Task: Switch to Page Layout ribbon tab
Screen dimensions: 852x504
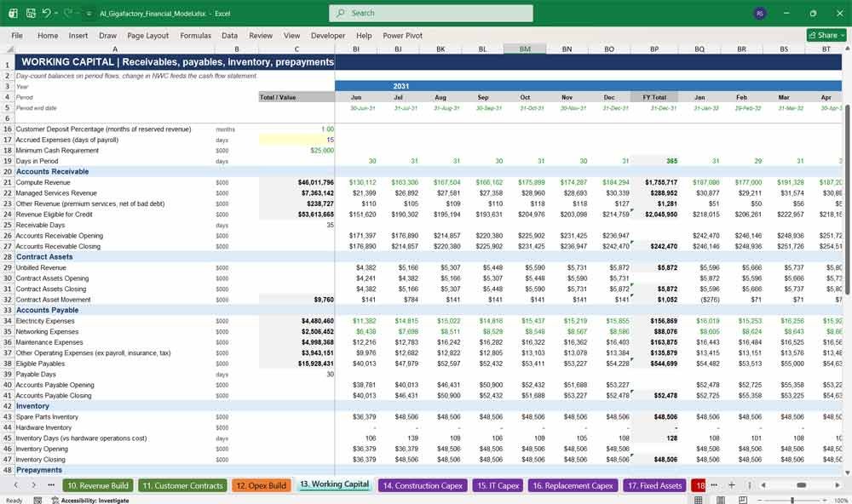Action: pos(147,35)
